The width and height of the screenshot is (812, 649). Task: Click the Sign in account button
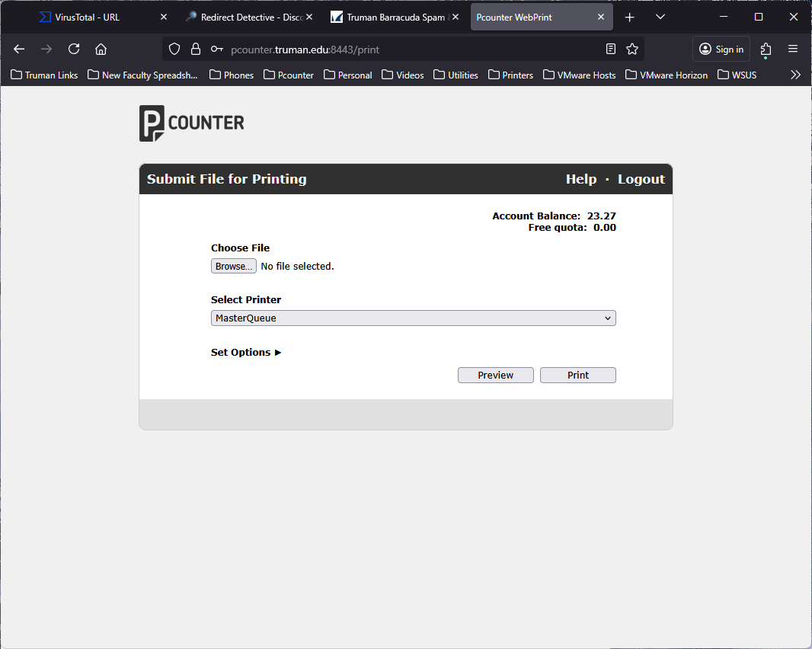[721, 50]
